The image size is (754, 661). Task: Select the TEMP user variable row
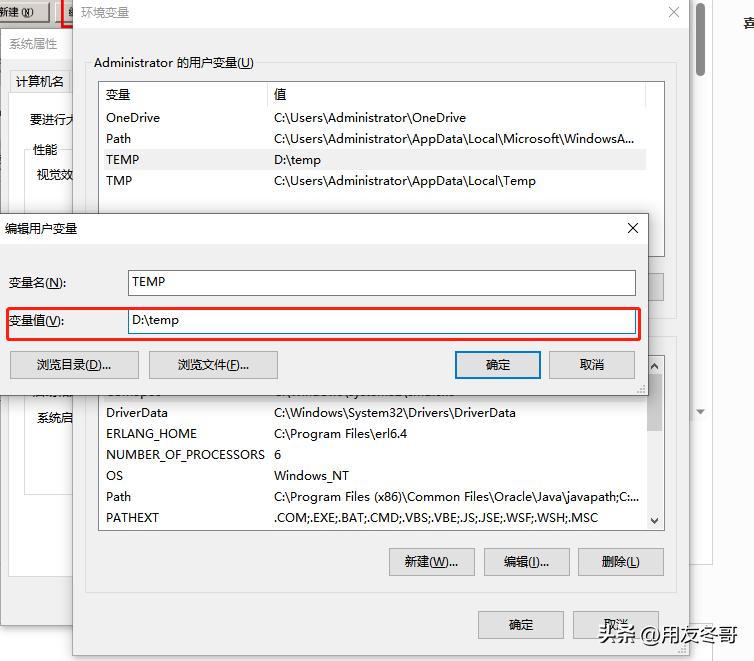(375, 160)
